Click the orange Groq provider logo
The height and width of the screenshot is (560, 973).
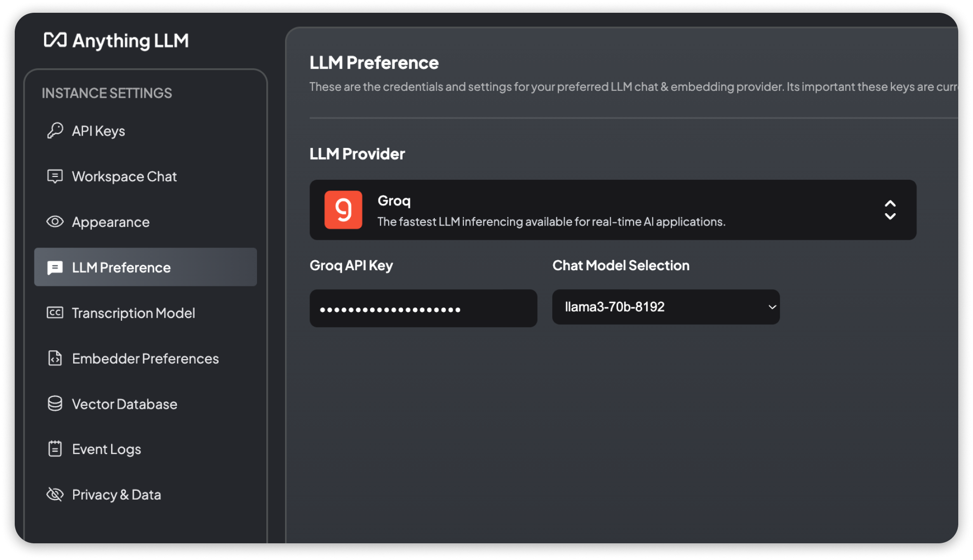[343, 210]
